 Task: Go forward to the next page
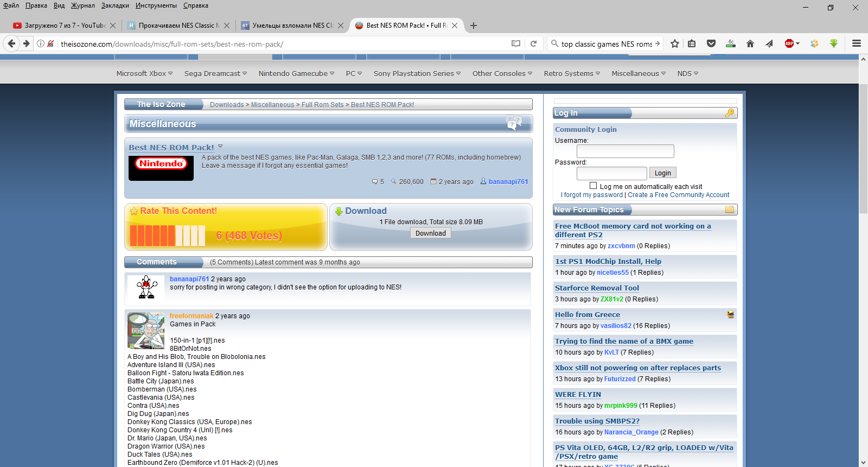coord(26,43)
